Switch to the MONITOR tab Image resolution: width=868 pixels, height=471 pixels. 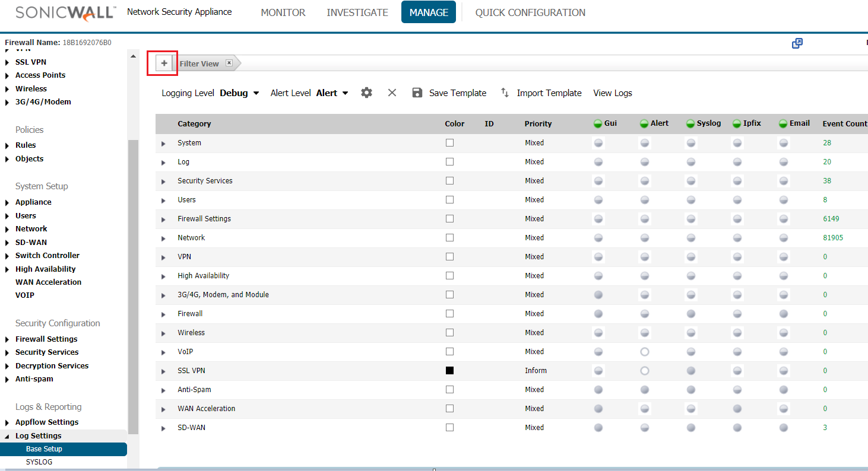[283, 12]
